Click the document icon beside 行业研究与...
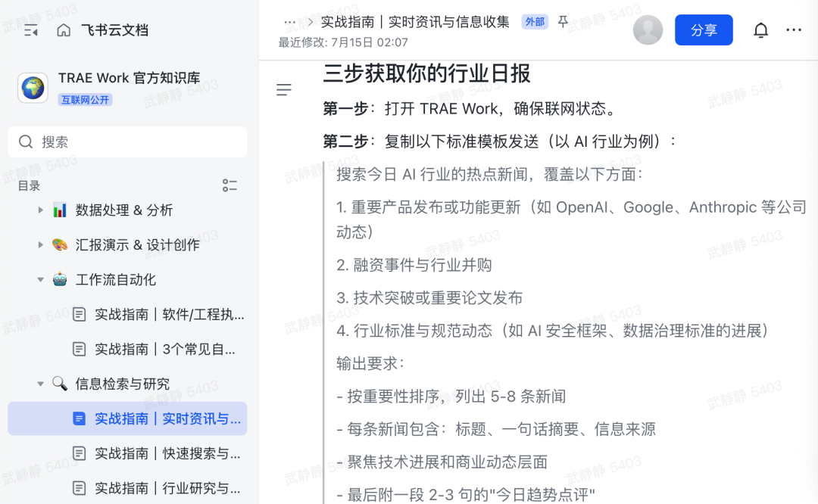Viewport: 818px width, 504px height. pos(80,488)
